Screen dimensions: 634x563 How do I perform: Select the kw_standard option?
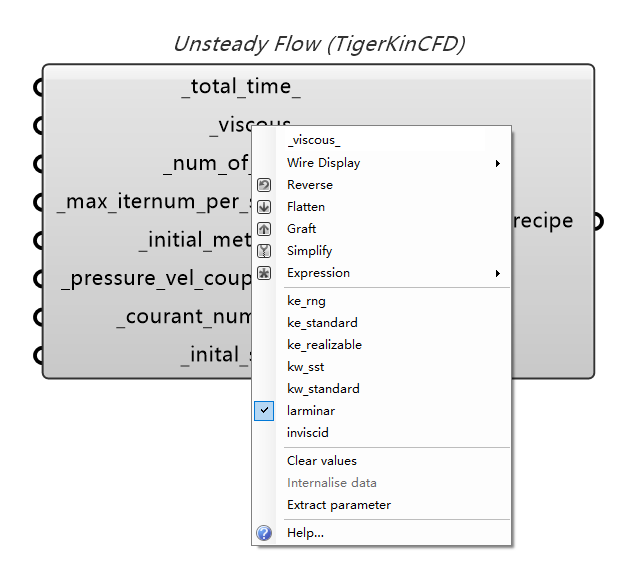[x=323, y=389]
